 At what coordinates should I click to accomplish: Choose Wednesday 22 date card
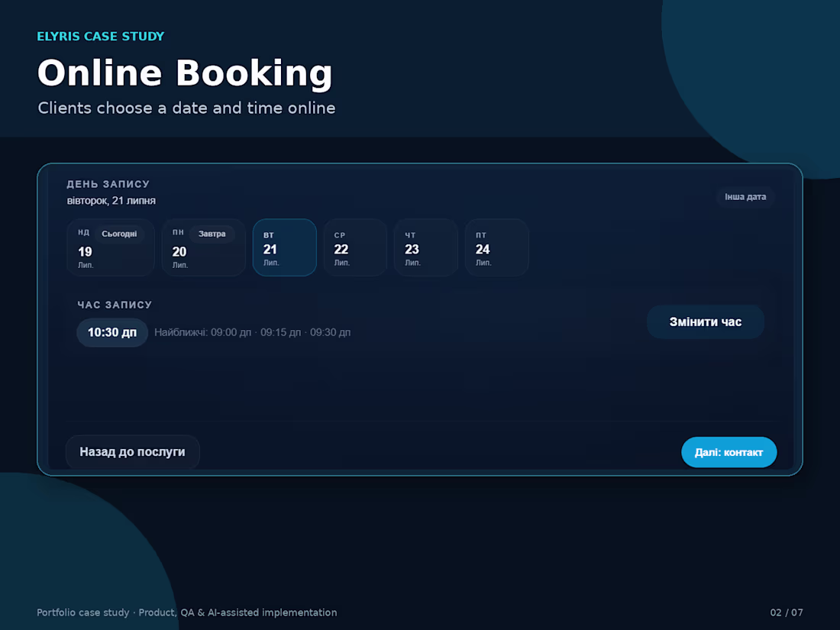(355, 247)
